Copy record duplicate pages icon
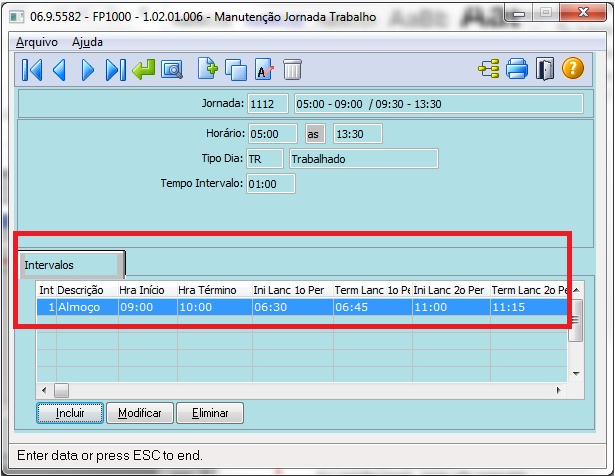Viewport: 615px width, 476px height. [236, 70]
